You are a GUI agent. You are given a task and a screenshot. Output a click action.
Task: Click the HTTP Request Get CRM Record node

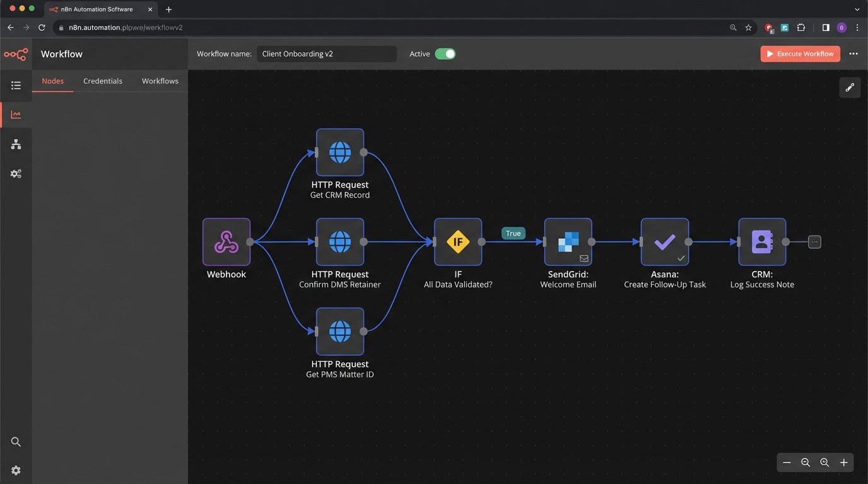coord(340,152)
